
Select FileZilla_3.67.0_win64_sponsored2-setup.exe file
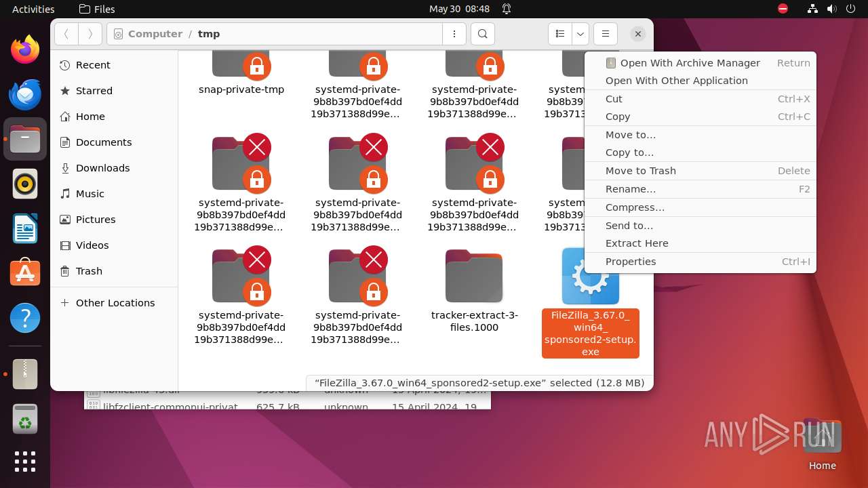(591, 303)
